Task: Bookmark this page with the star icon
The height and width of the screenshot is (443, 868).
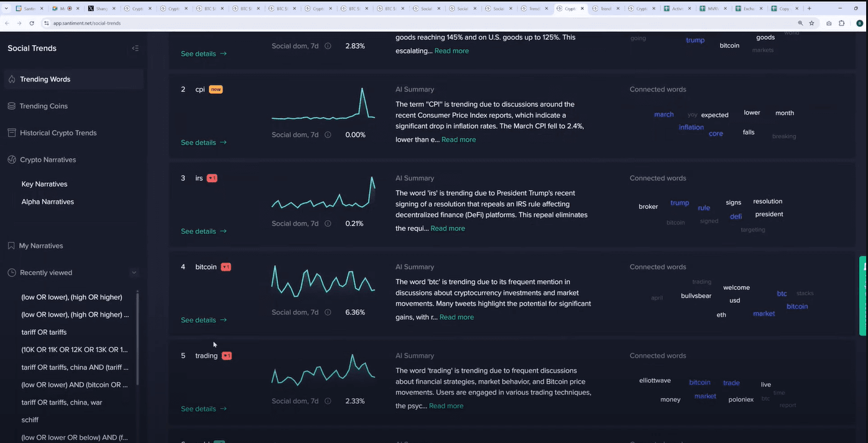Action: (x=811, y=23)
